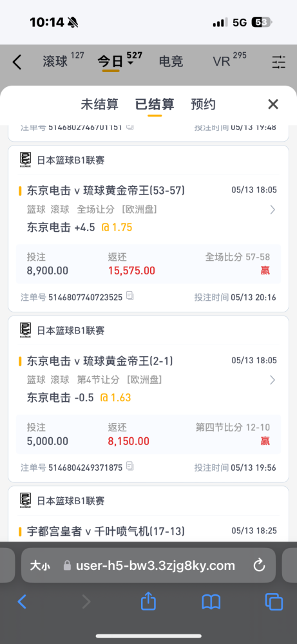The image size is (297, 644).
Task: Switch to the 未结算 tab
Action: (x=99, y=104)
